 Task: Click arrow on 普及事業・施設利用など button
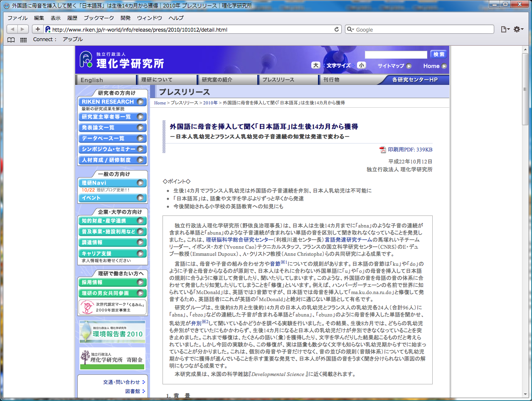(x=140, y=232)
